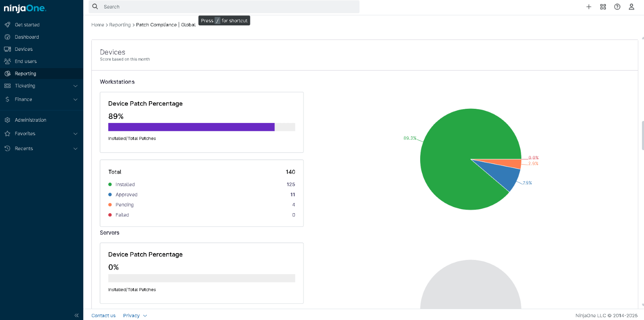Go to Home breadcrumb link
This screenshot has height=320, width=644.
pyautogui.click(x=97, y=25)
